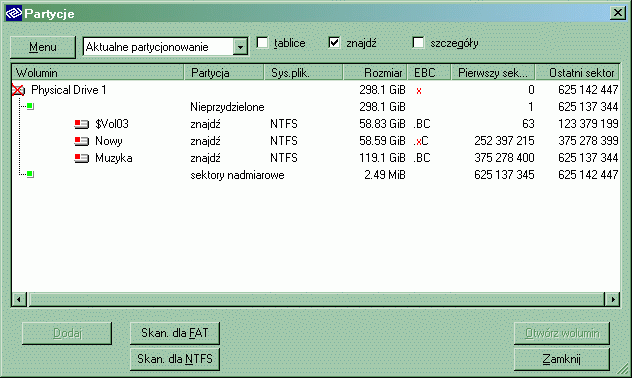Open the Aktualne partycjonowanie dropdown arrow
This screenshot has width=632, height=378.
(x=240, y=47)
